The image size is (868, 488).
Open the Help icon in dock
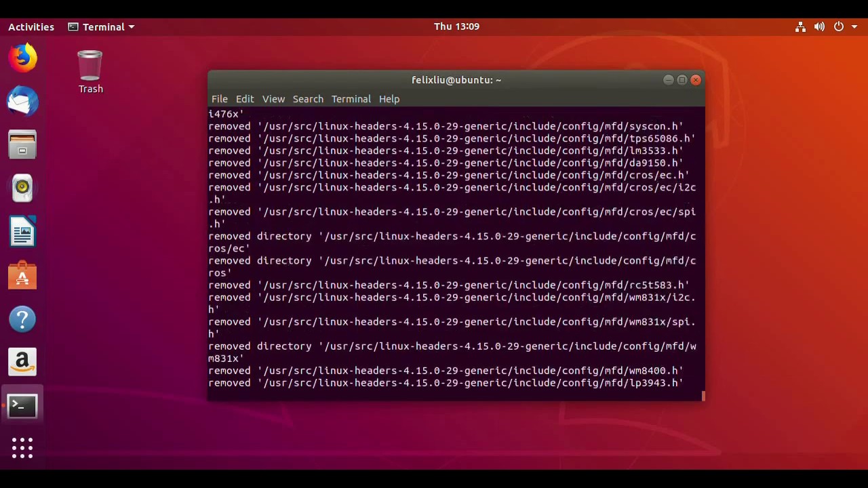tap(22, 319)
